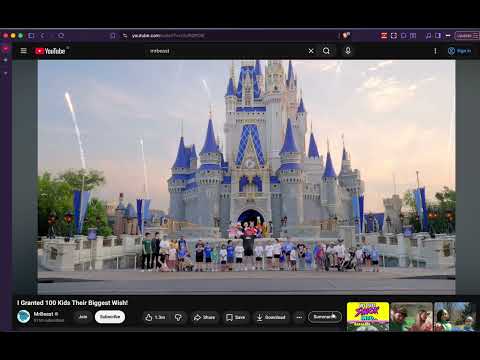Click the screenshot capture icon in toolbar
The width and height of the screenshot is (480, 360).
[394, 35]
